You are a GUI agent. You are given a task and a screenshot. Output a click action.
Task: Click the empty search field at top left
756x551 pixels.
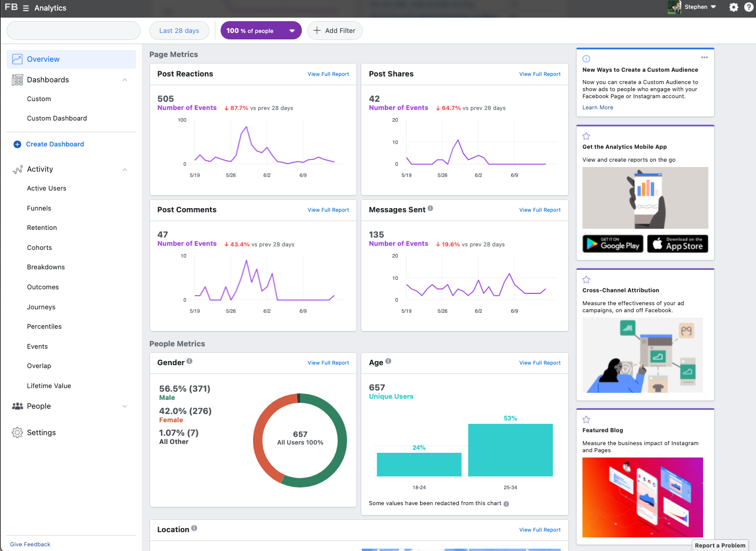tap(74, 31)
